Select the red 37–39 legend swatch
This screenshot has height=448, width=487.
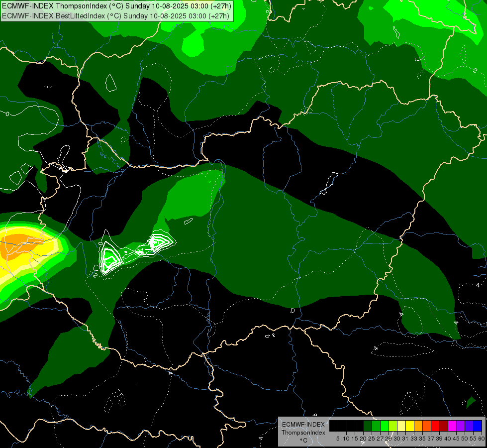[x=435, y=426]
